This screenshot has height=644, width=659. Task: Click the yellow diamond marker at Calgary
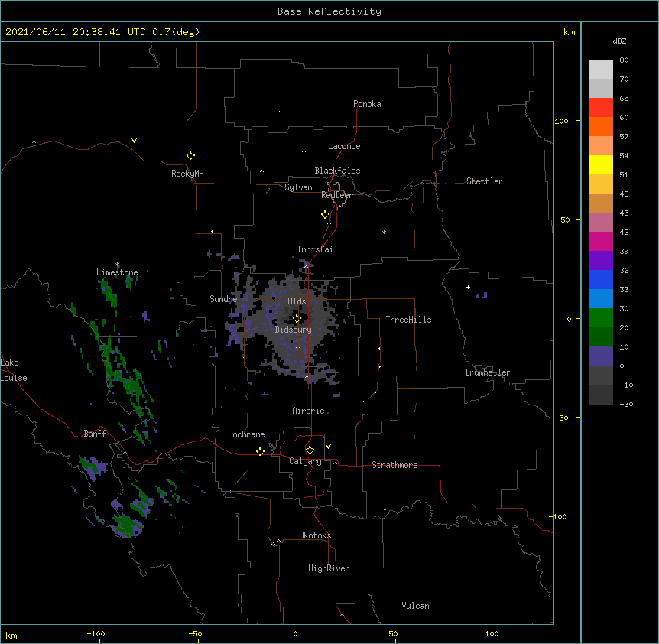pos(310,450)
